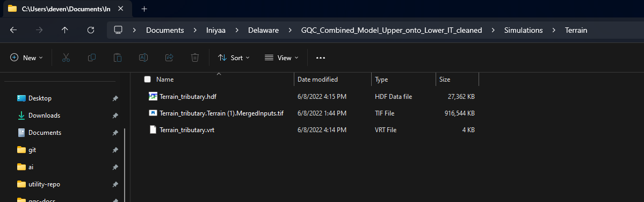The height and width of the screenshot is (202, 644).
Task: Click the Desktop sidebar icon
Action: (x=21, y=98)
